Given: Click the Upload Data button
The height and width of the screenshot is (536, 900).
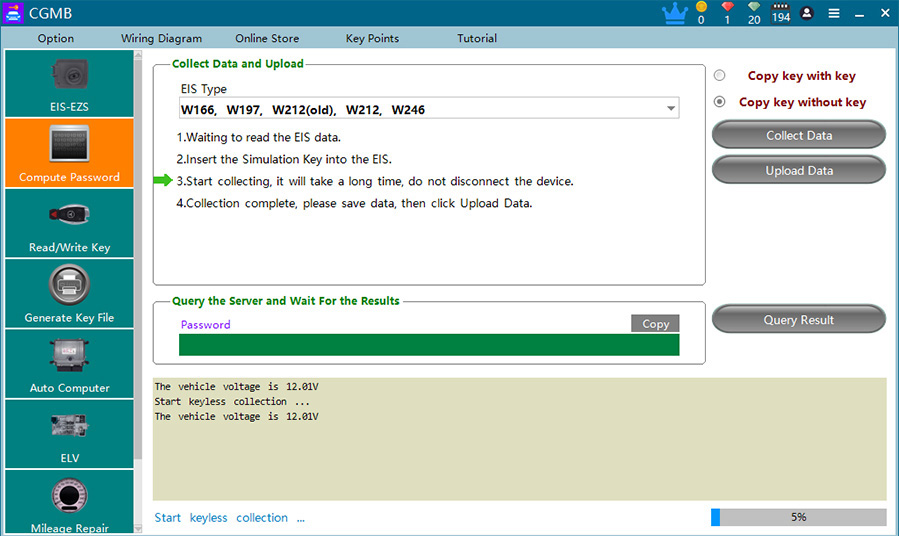Looking at the screenshot, I should [x=798, y=170].
